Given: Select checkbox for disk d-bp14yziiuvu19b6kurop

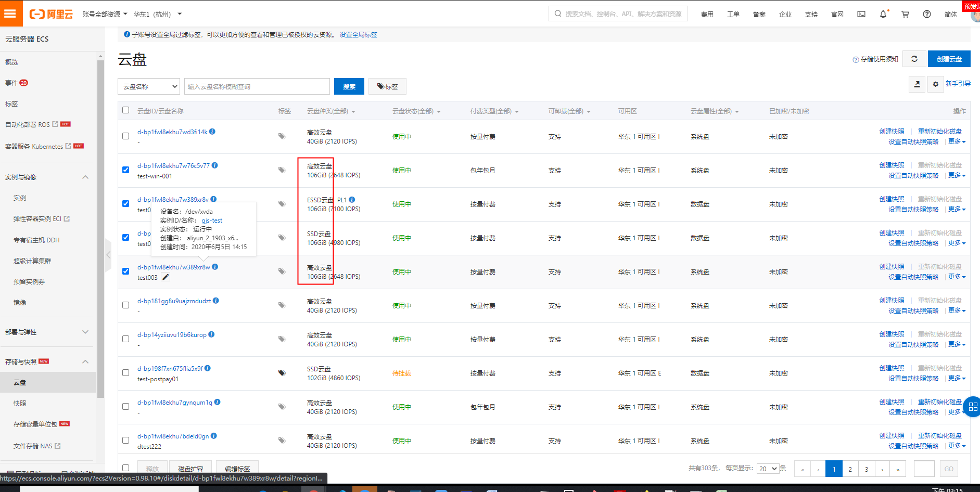Looking at the screenshot, I should click(125, 339).
